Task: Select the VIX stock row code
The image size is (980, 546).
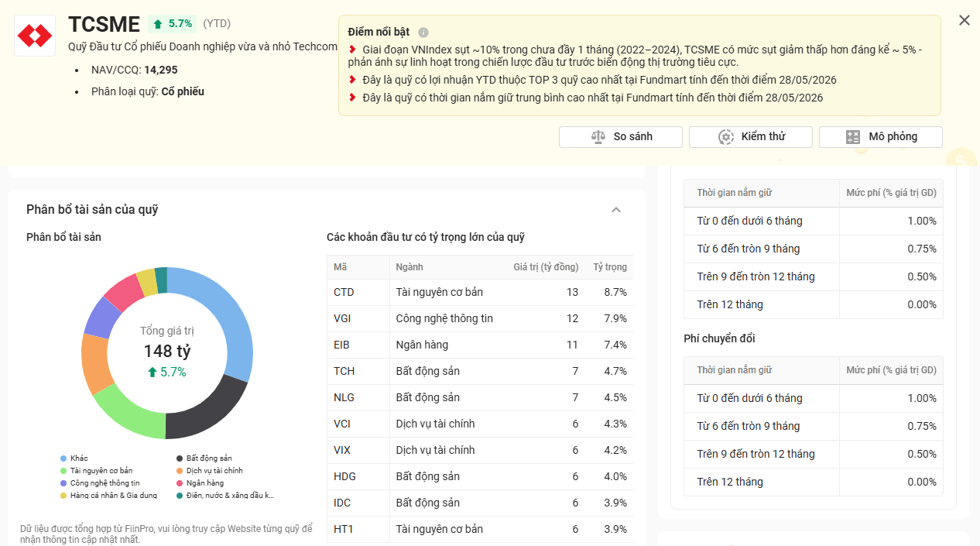Action: click(x=342, y=450)
